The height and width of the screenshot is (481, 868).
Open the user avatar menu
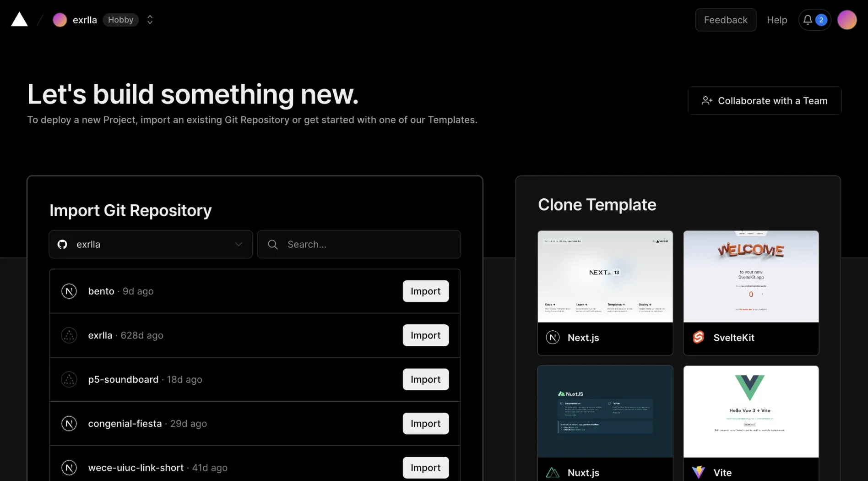[847, 20]
